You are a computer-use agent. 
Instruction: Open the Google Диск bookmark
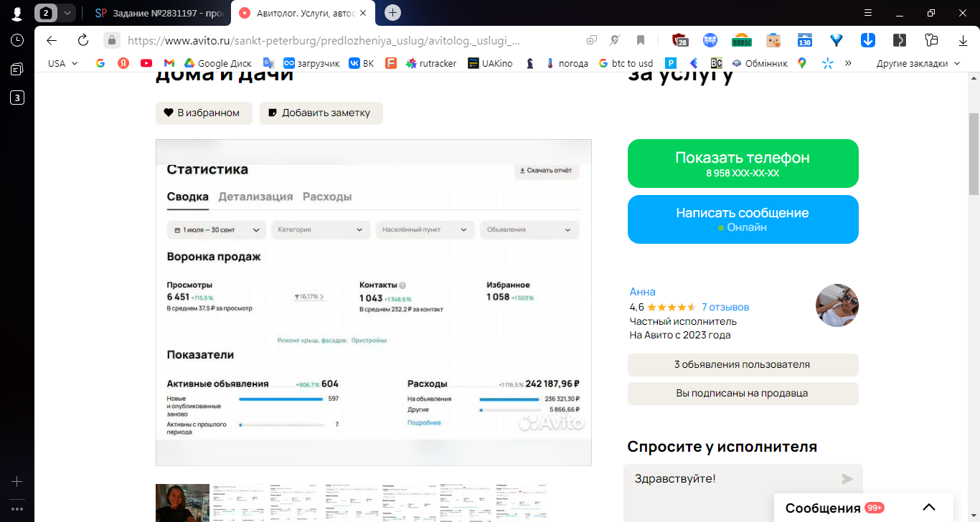click(218, 63)
